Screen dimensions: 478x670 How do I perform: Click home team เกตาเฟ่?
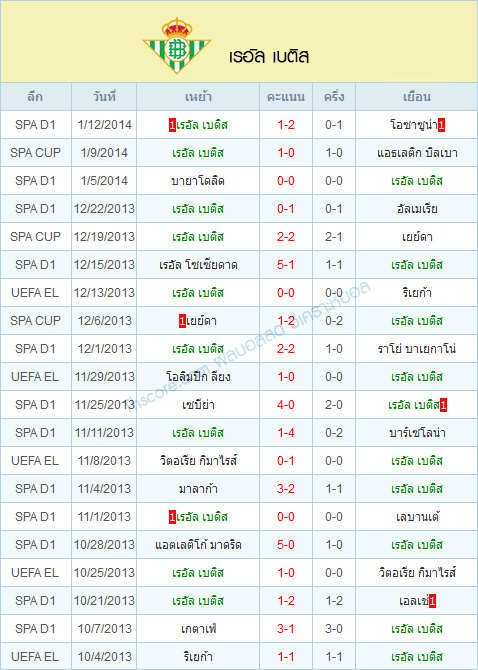[198, 629]
